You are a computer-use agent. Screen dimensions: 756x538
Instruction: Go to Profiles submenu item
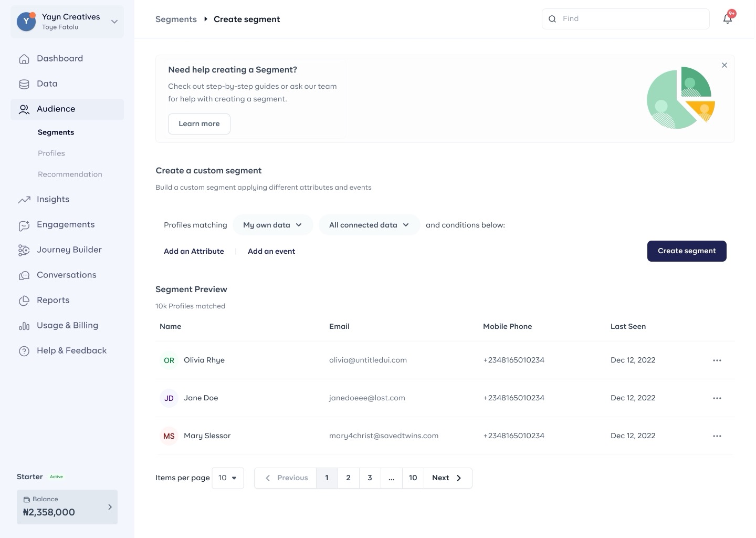[51, 153]
